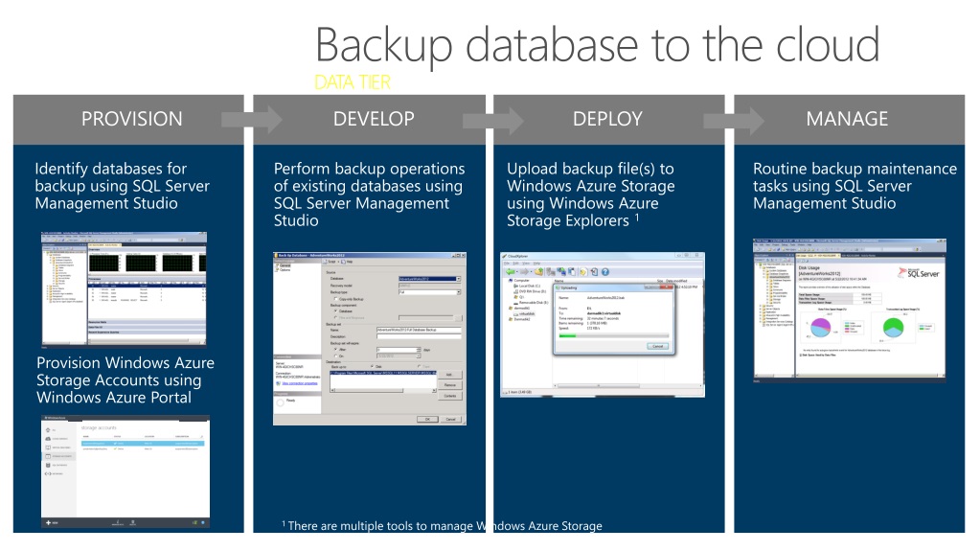
Task: Click the backup set Name input field
Action: click(x=419, y=330)
